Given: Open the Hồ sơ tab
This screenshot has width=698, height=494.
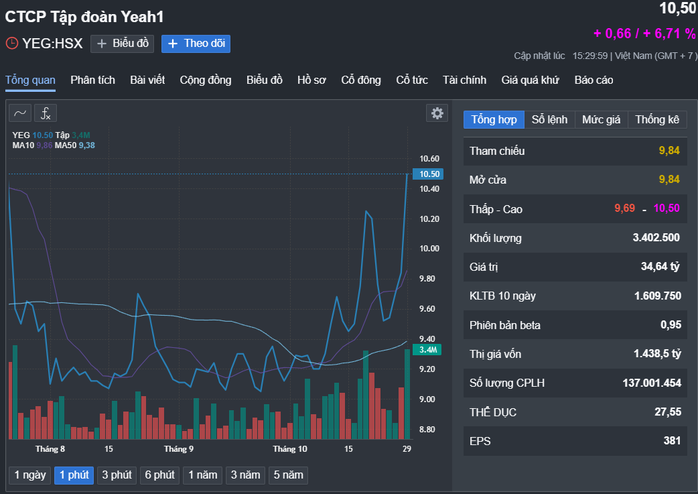Looking at the screenshot, I should pos(312,80).
